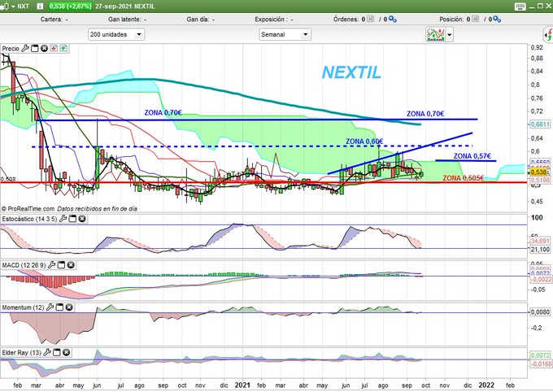Viewport: 553px width, 392px height.
Task: Move Precio panel down with red arrow icon
Action: [x=54, y=48]
